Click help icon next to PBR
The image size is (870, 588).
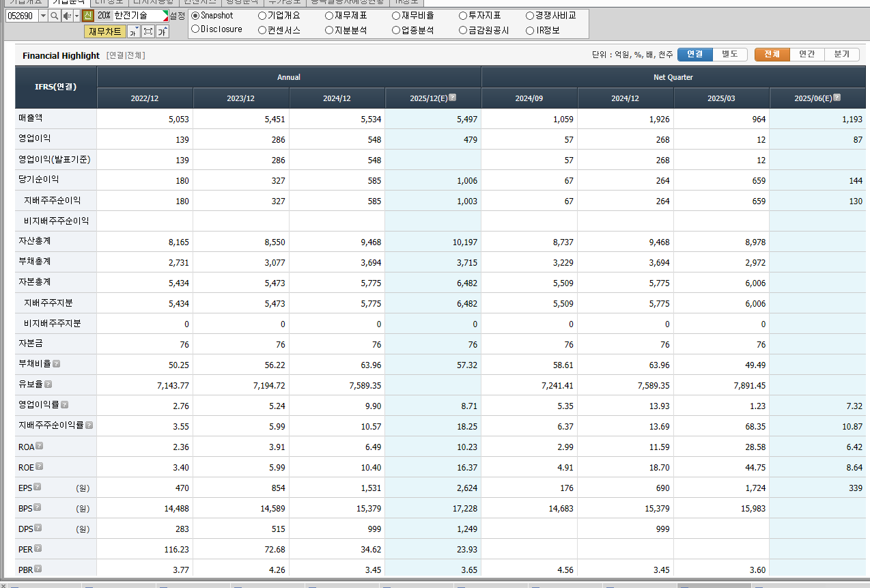pos(38,569)
